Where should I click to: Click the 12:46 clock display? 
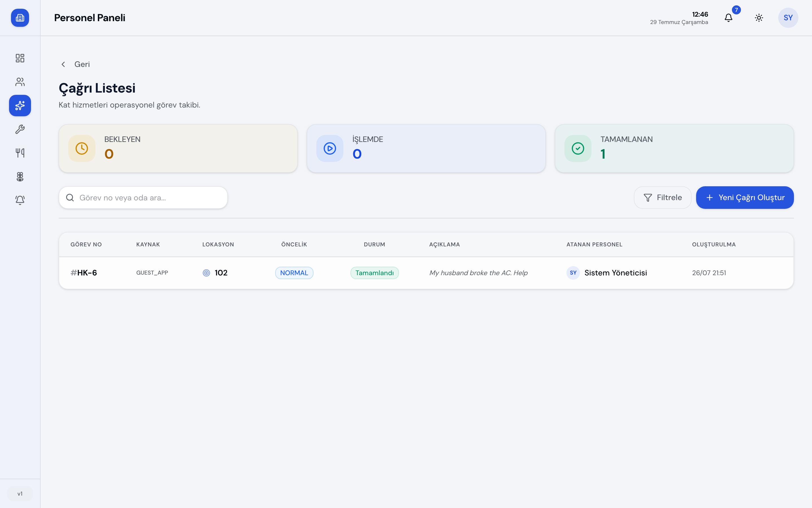700,14
